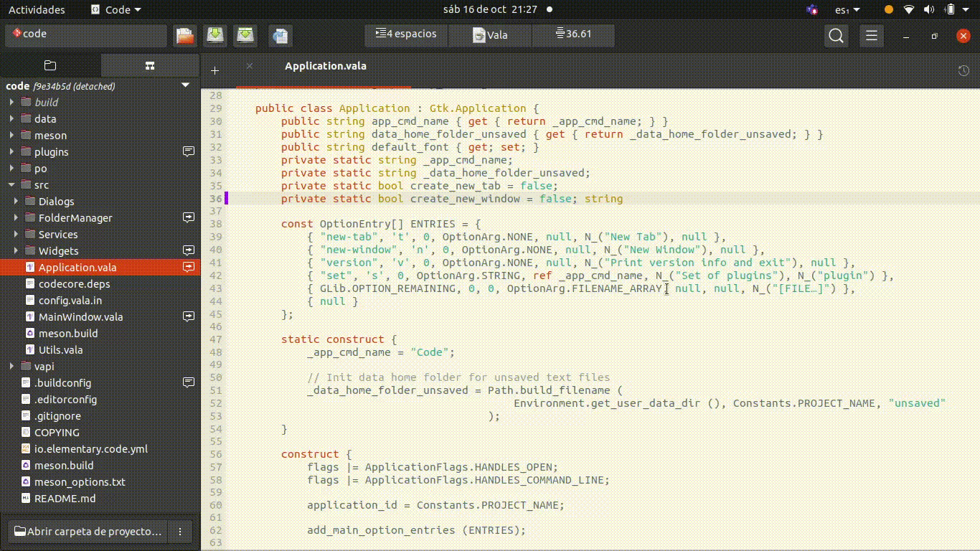Click status badge on FolderManager row
Screen dimensions: 980x551
pyautogui.click(x=189, y=217)
